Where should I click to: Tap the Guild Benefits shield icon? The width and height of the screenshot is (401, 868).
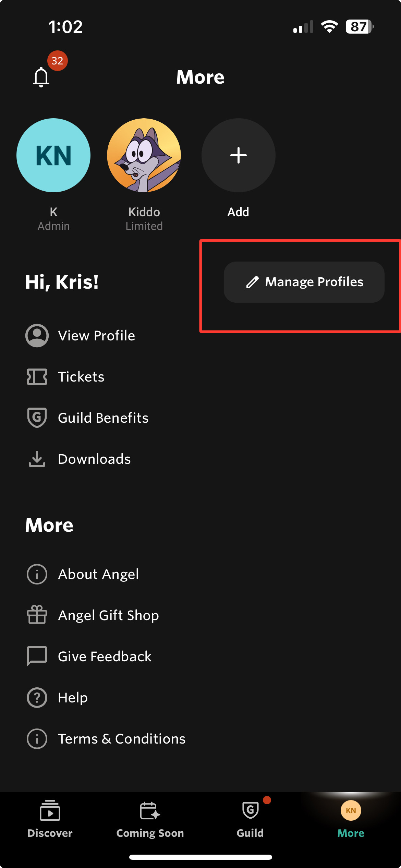pyautogui.click(x=37, y=418)
